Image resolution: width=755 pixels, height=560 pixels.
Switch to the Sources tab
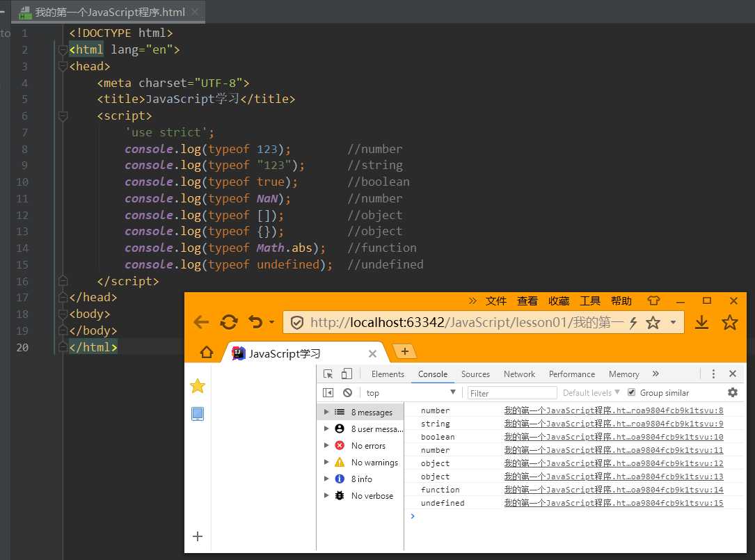point(475,374)
